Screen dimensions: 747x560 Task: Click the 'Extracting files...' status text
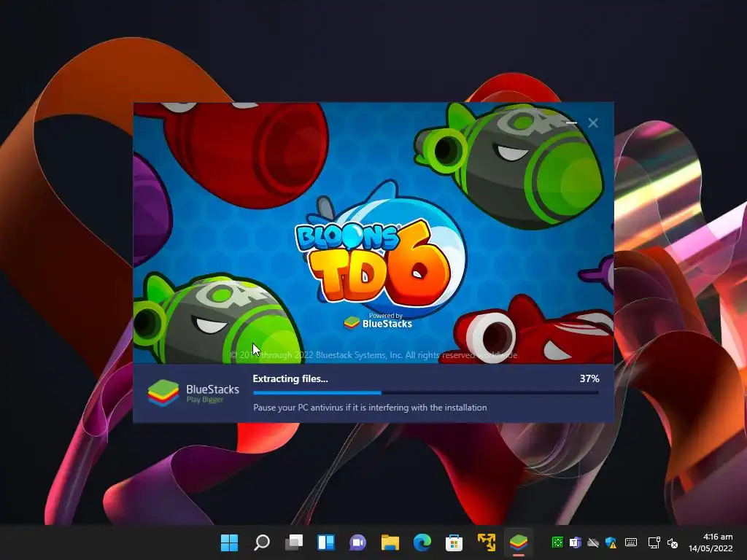click(x=290, y=378)
